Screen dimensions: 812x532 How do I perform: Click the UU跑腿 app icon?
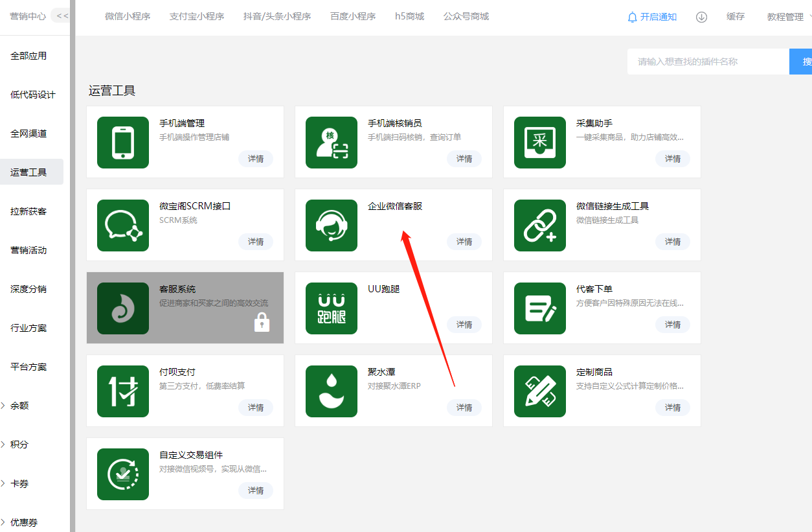coord(332,308)
